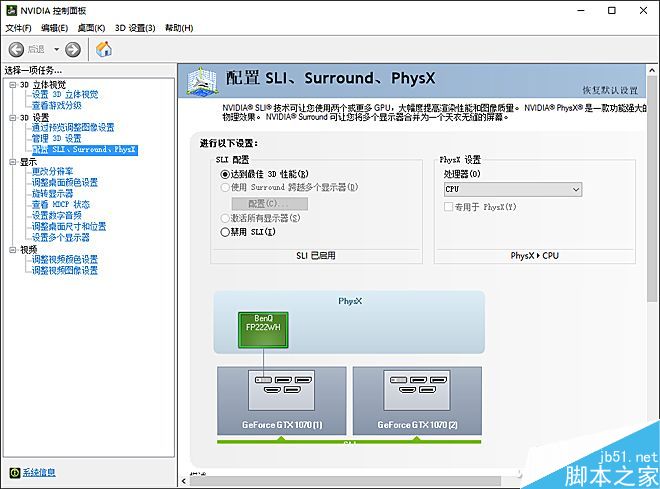660x489 pixels.
Task: Close the NVIDIA control panel window
Action: point(643,11)
